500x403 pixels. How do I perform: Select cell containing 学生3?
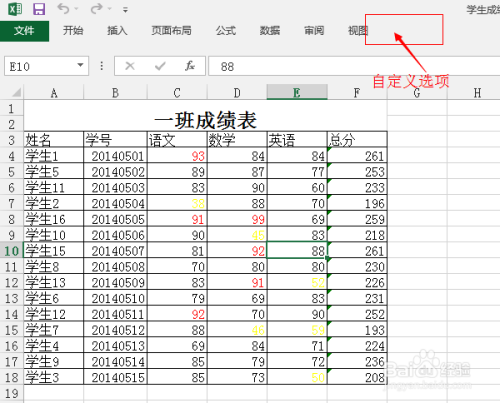coord(54,377)
